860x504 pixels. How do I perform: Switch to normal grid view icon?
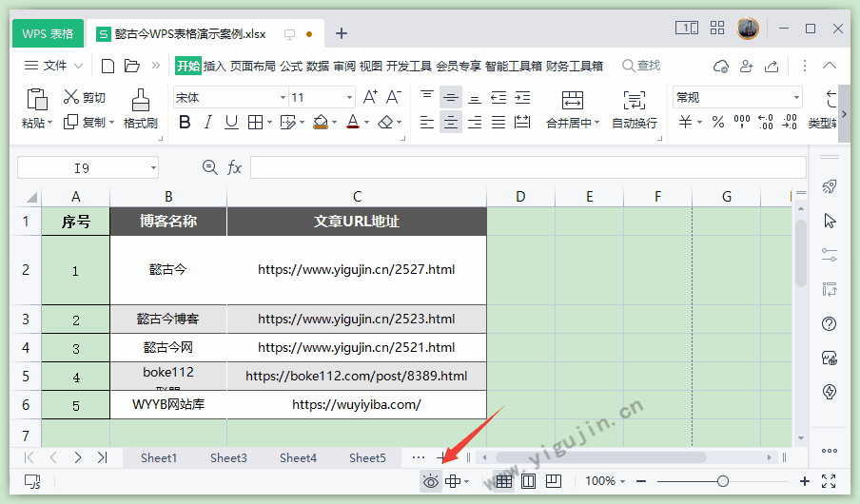pos(503,481)
